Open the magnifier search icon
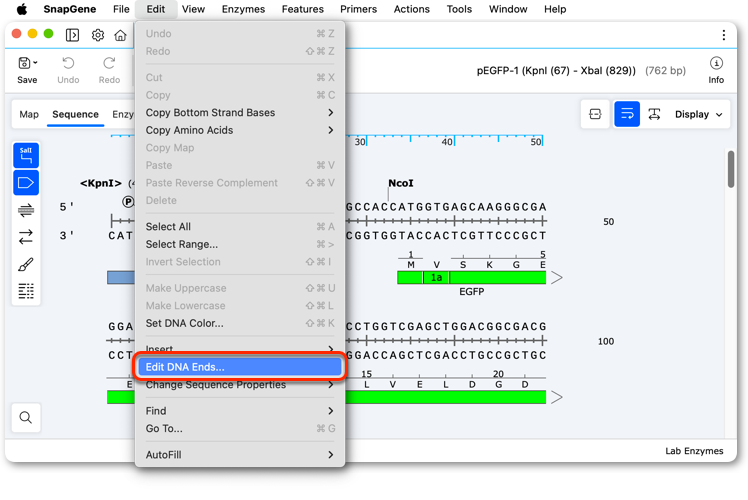 [26, 417]
